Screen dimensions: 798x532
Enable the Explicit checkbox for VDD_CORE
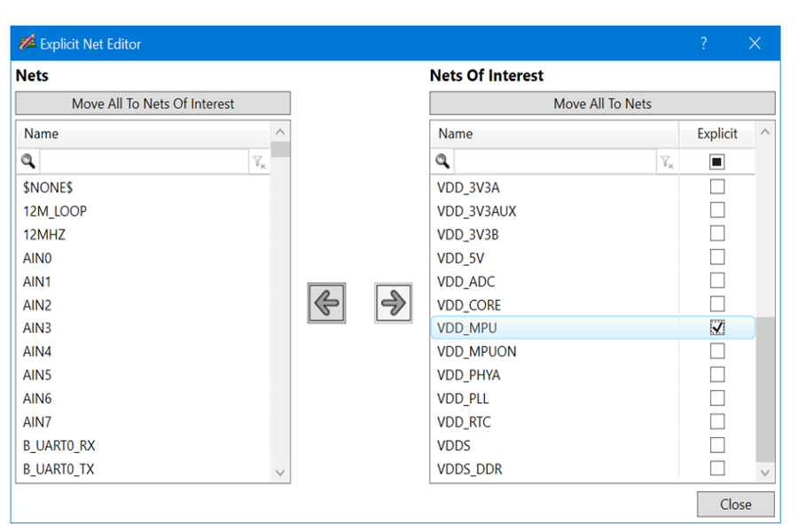point(717,304)
